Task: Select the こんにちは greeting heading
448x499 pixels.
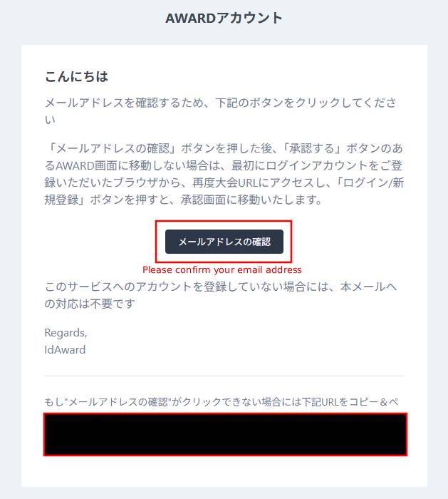Action: [76, 77]
